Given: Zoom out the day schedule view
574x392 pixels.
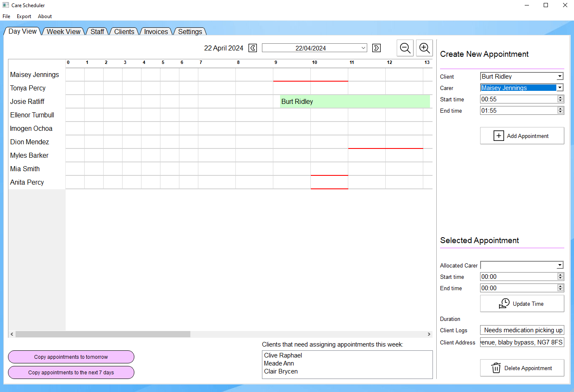Looking at the screenshot, I should coord(405,48).
